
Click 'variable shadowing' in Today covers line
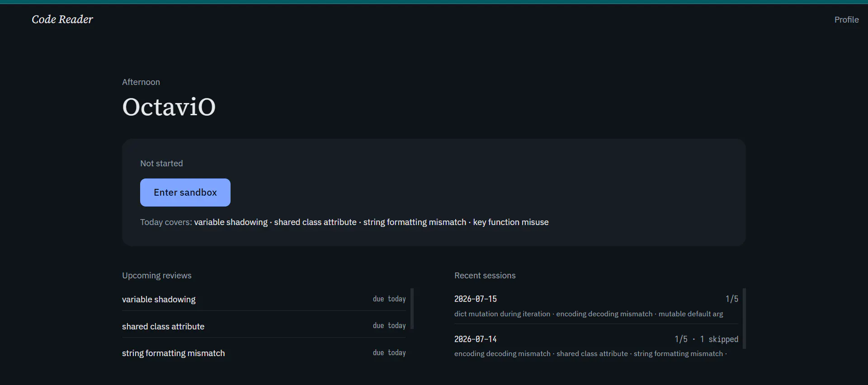pyautogui.click(x=231, y=222)
